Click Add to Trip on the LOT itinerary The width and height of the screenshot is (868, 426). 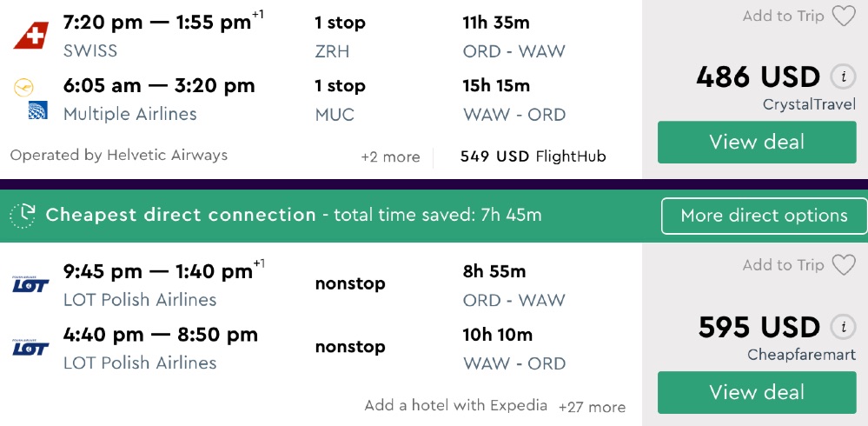tap(783, 265)
